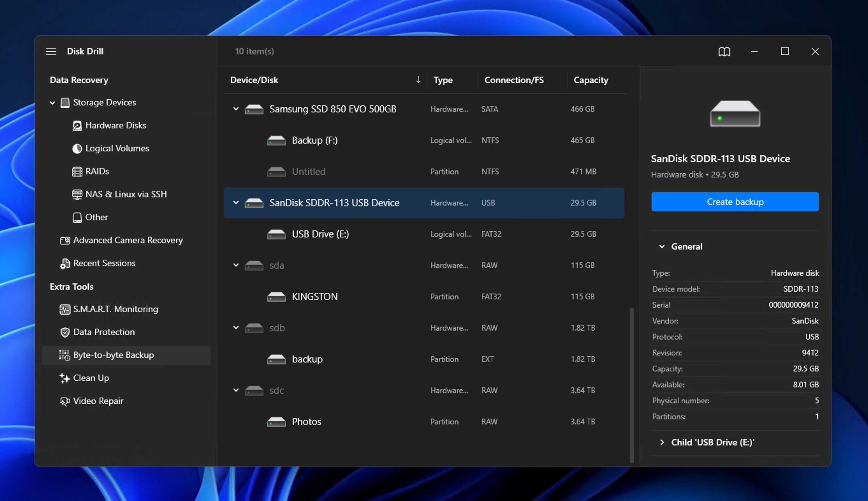Open Data Protection tool
This screenshot has height=501, width=868.
104,332
